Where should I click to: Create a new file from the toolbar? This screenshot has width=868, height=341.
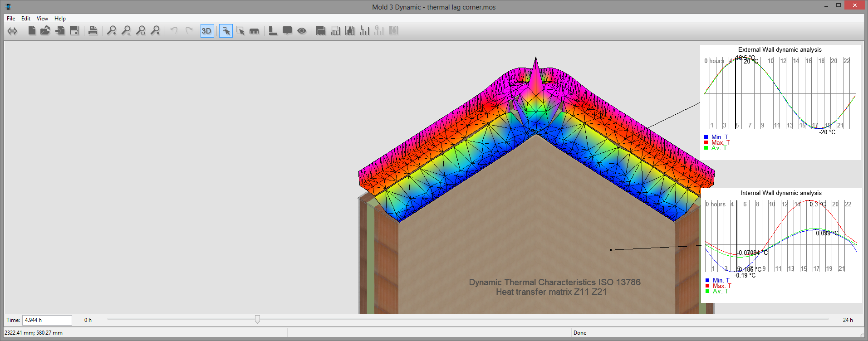coord(32,31)
